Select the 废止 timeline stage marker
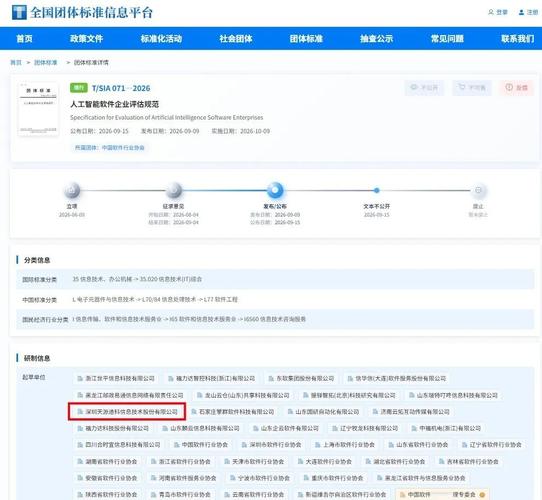 tap(478, 190)
